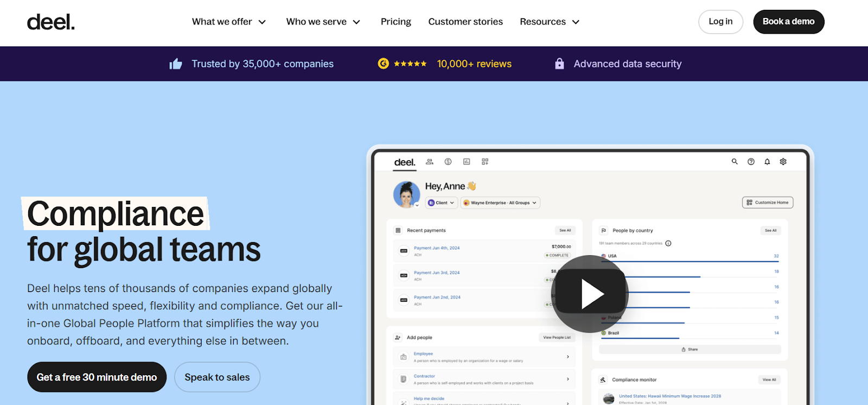
Task: Click the notification bell icon in dashboard
Action: coord(767,161)
